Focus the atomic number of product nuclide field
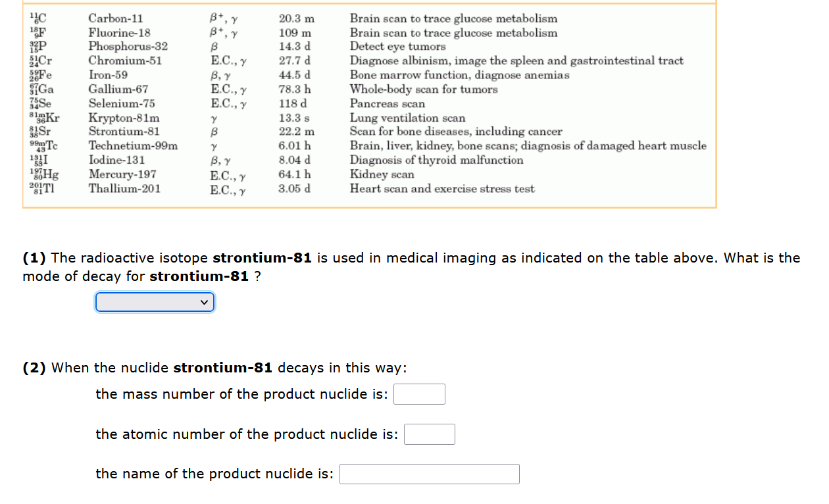 coord(430,434)
